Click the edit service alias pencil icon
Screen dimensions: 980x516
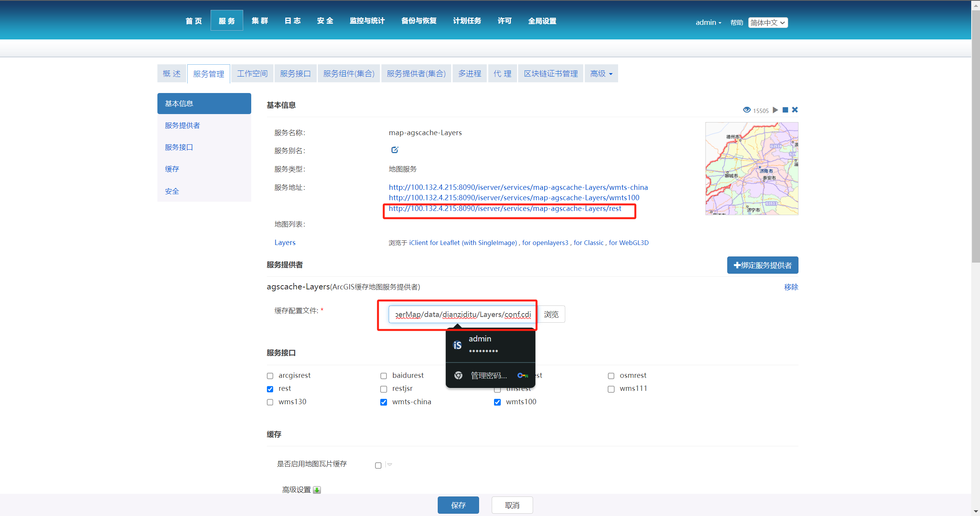click(394, 150)
